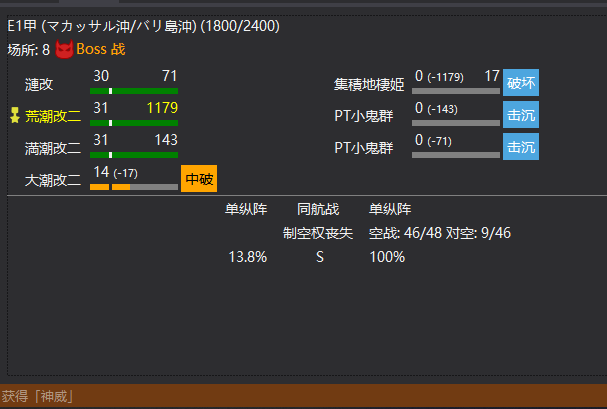Screen dimensions: 607x409
Task: Click the gray HP bar of second PT小鬼群
Action: pyautogui.click(x=456, y=155)
